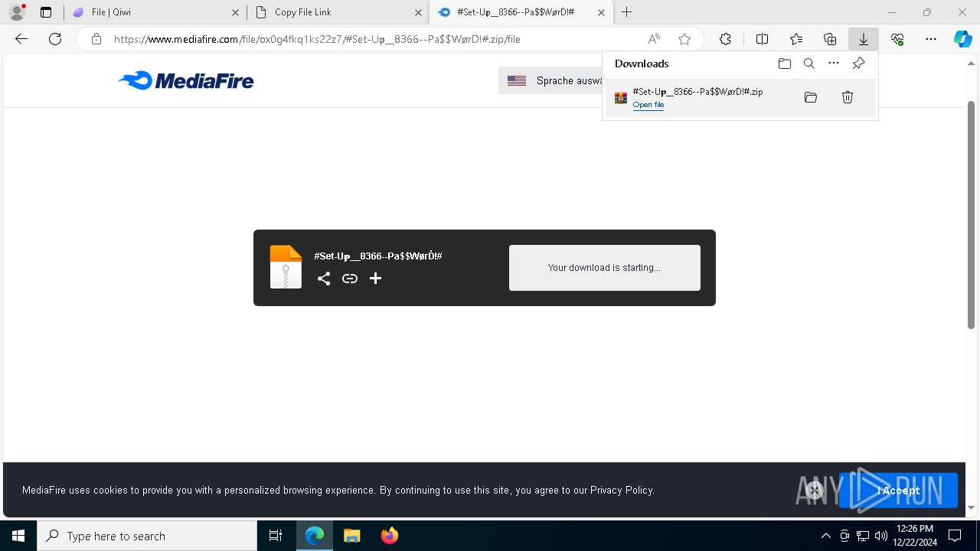Accept the cookies with I Accept

[x=898, y=491]
